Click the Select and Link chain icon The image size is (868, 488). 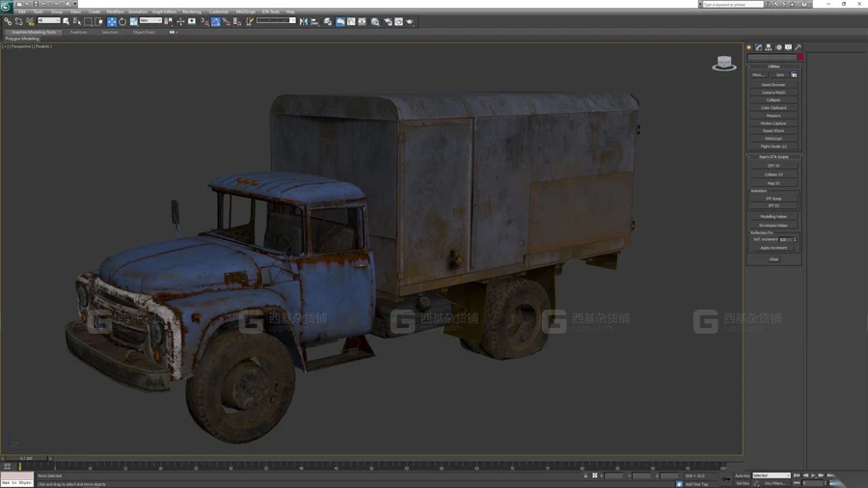pyautogui.click(x=8, y=21)
